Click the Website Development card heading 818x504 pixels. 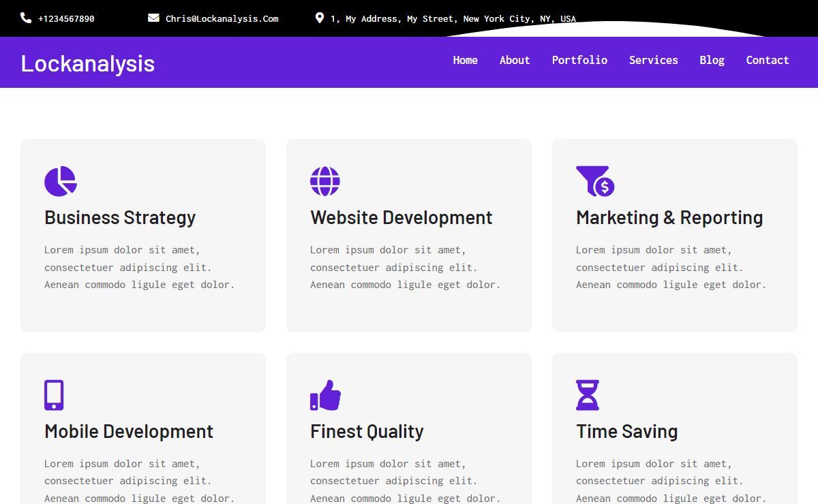(x=401, y=218)
